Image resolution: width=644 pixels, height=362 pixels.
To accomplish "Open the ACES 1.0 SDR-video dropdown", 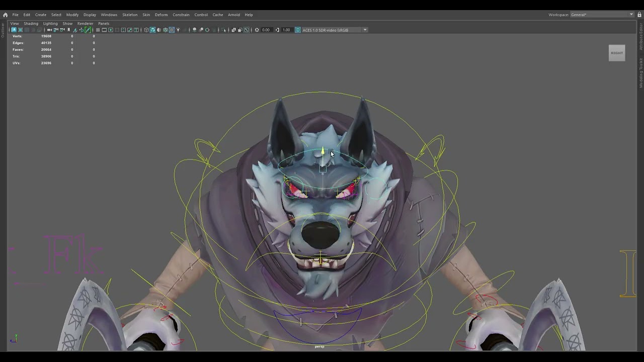I will pyautogui.click(x=335, y=30).
